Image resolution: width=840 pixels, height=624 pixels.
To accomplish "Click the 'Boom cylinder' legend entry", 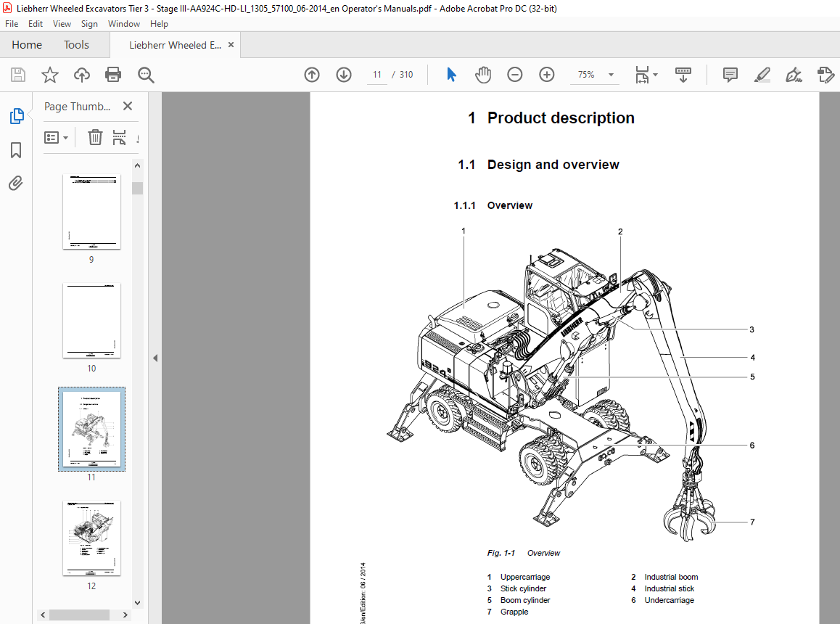I will pyautogui.click(x=525, y=600).
